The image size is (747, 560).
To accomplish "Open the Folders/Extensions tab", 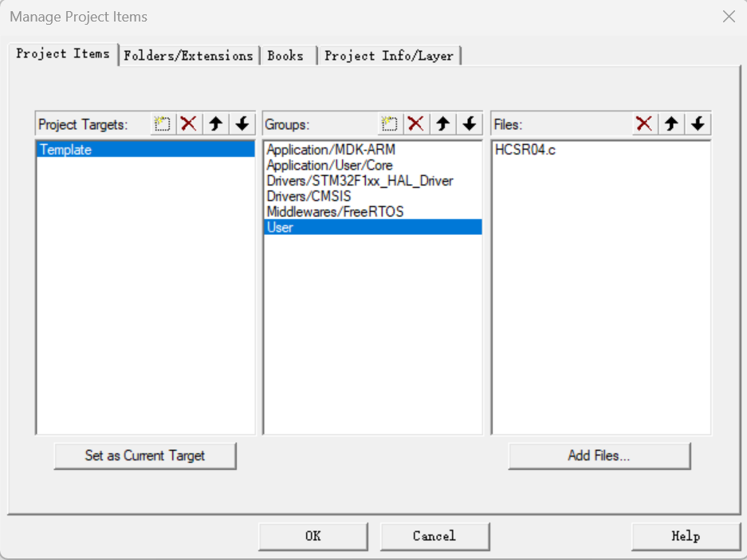I will pos(189,56).
